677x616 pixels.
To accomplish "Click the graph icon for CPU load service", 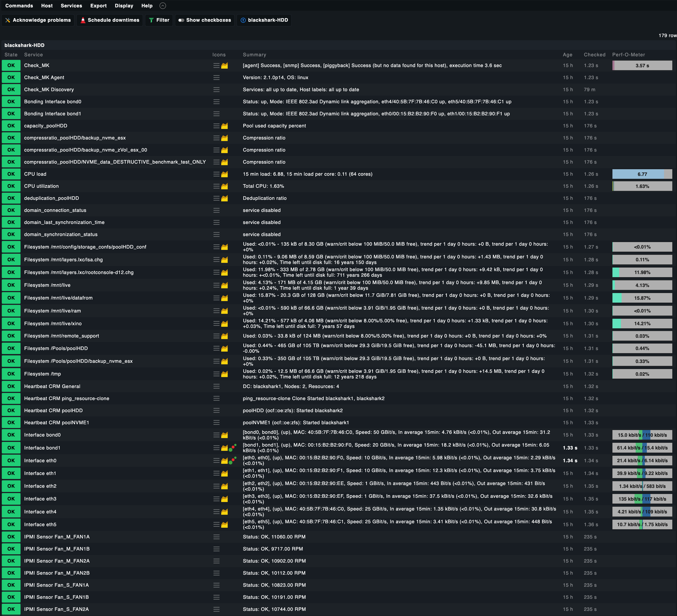I will 224,174.
